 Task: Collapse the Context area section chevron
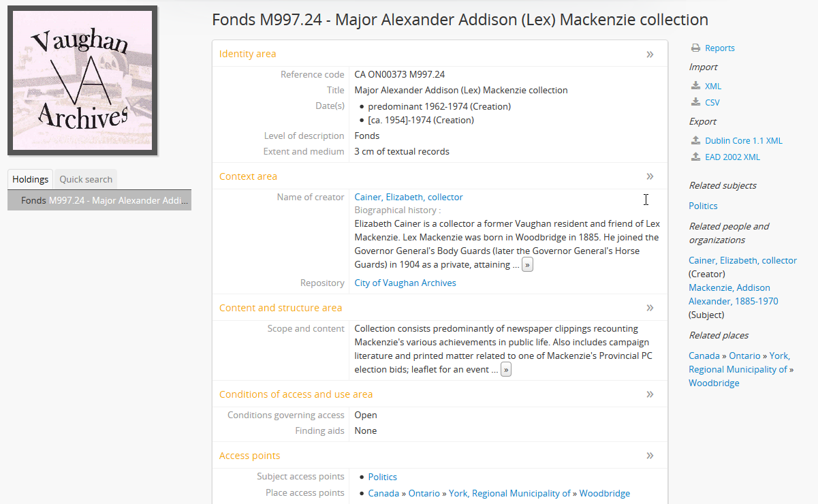coord(650,177)
